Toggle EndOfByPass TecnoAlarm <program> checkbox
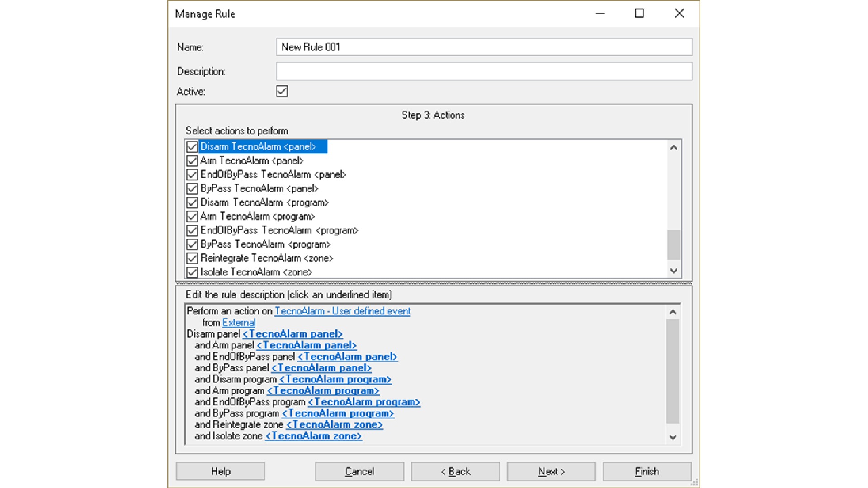The image size is (868, 488). 192,231
